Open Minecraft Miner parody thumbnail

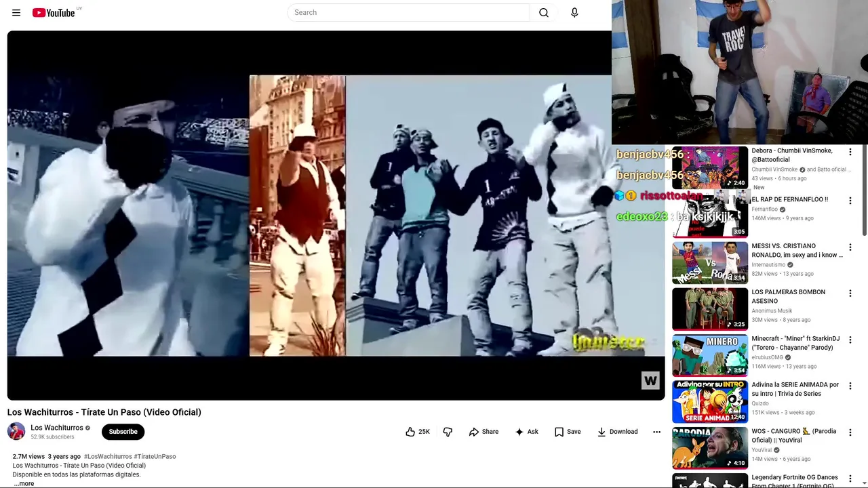(710, 355)
